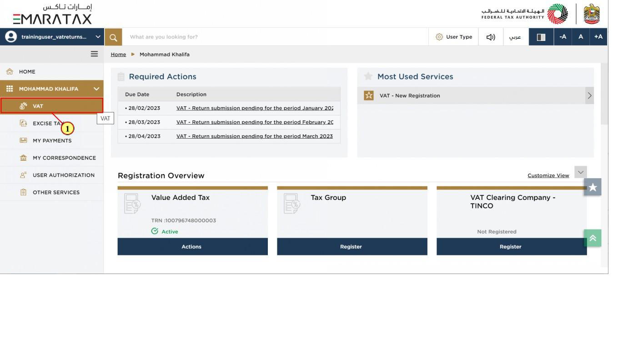Click the UAE emblem icon
Screen dimensions: 643x364
(x=592, y=14)
